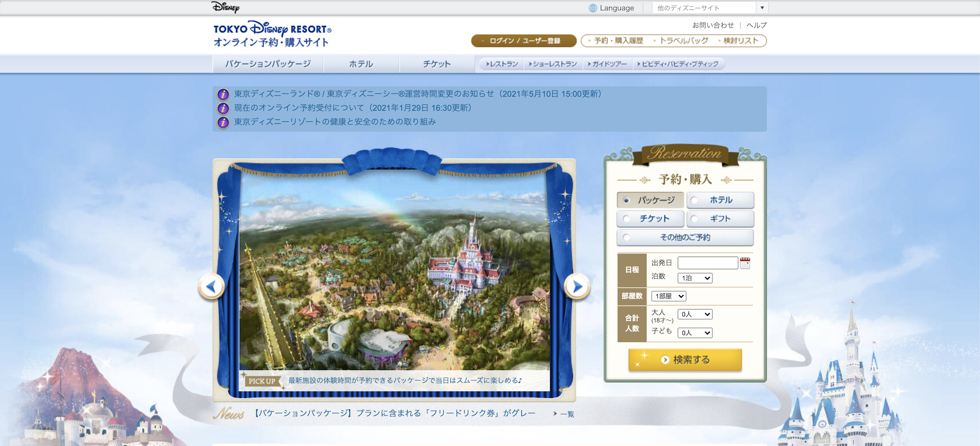Click the Tokyo Disney Resort site logo
980x446 pixels.
pos(272,34)
